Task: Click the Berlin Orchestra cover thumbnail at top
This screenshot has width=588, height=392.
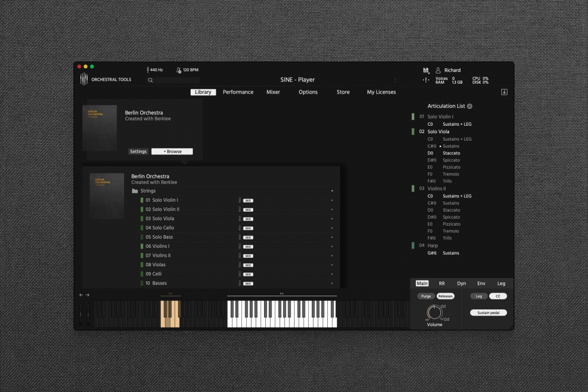Action: pyautogui.click(x=99, y=128)
